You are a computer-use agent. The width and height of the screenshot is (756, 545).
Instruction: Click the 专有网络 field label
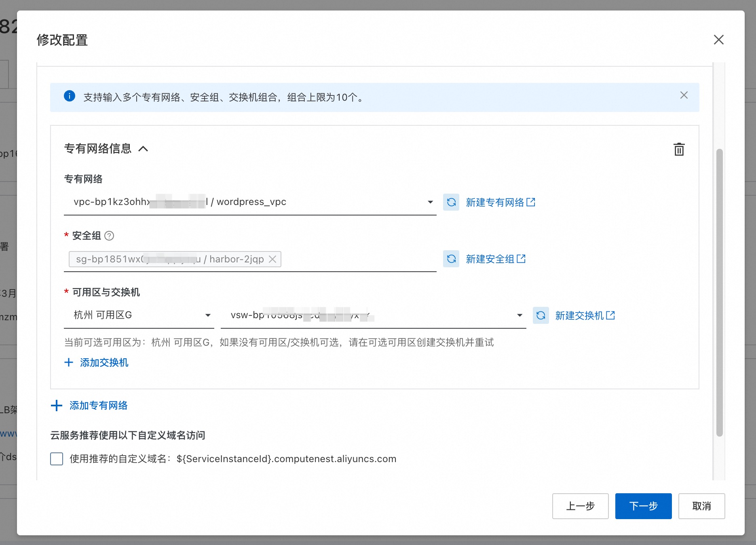(x=83, y=179)
